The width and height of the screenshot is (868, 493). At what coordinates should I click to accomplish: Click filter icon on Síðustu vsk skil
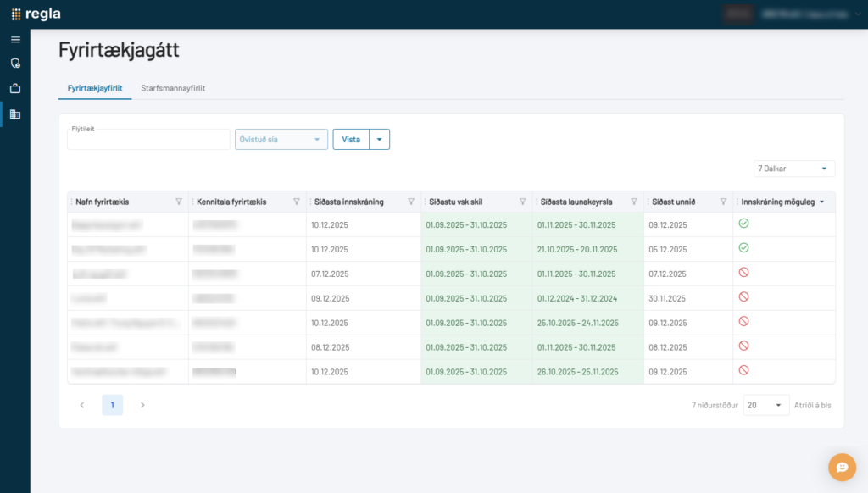click(x=523, y=202)
